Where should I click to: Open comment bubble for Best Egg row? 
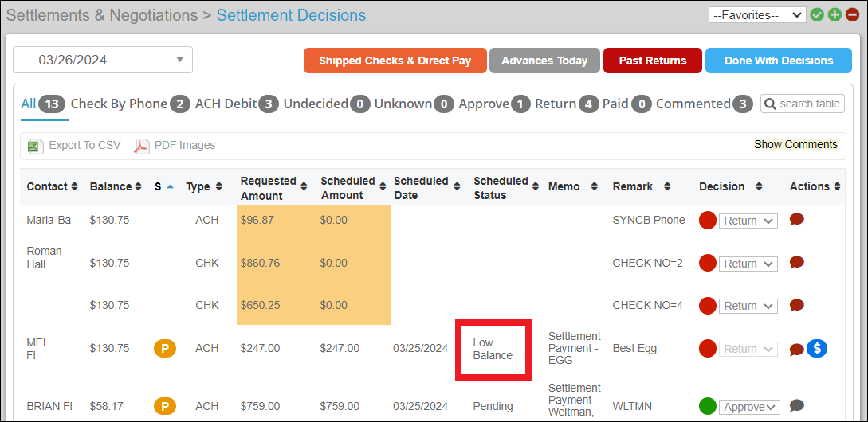click(x=796, y=349)
